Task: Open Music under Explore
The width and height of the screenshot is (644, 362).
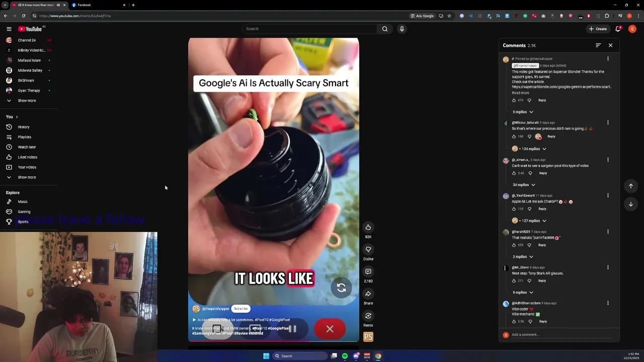Action: (x=23, y=202)
